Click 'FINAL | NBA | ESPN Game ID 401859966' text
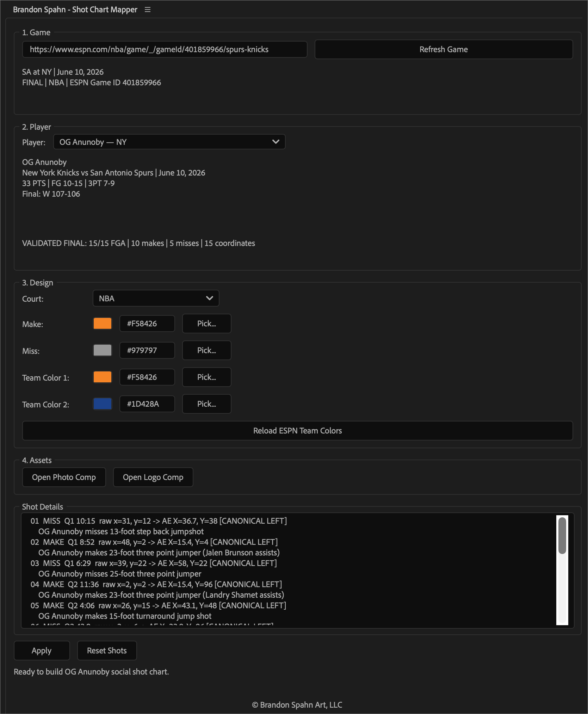This screenshot has height=714, width=588. click(92, 82)
